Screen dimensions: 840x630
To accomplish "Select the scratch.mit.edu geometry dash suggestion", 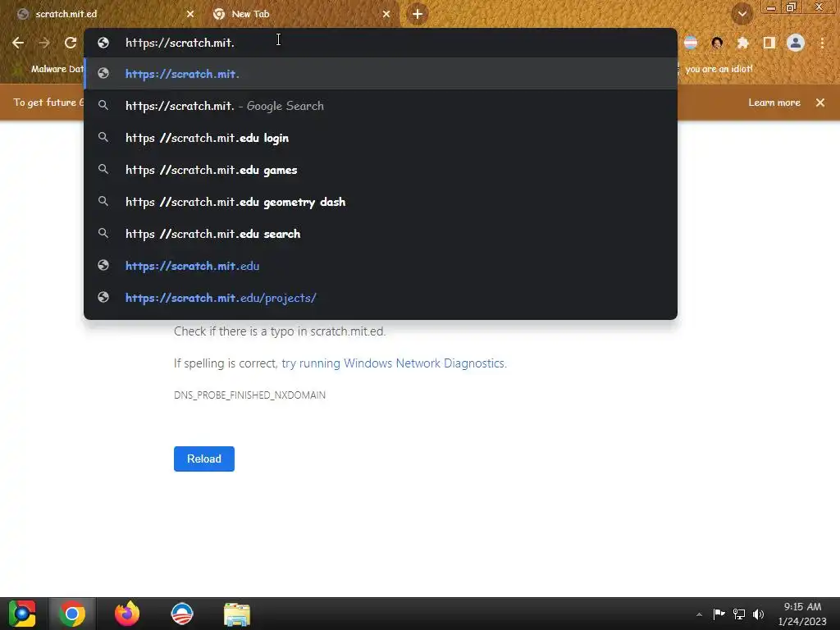I will click(381, 202).
